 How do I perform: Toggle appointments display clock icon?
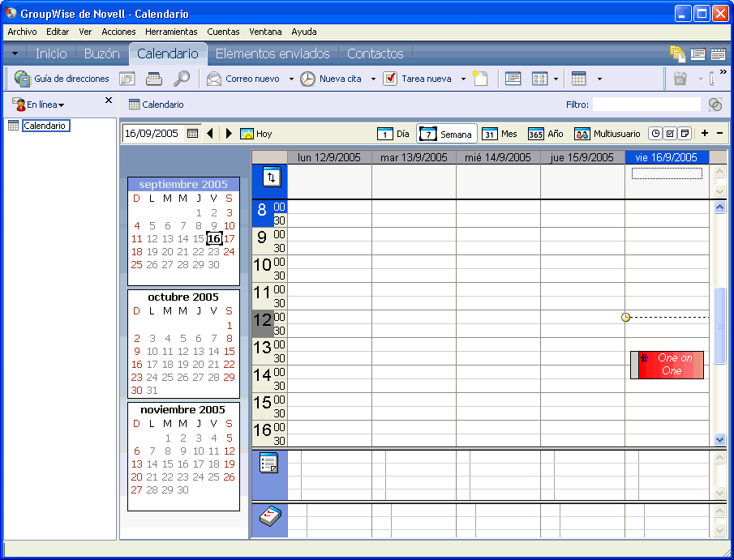[656, 134]
